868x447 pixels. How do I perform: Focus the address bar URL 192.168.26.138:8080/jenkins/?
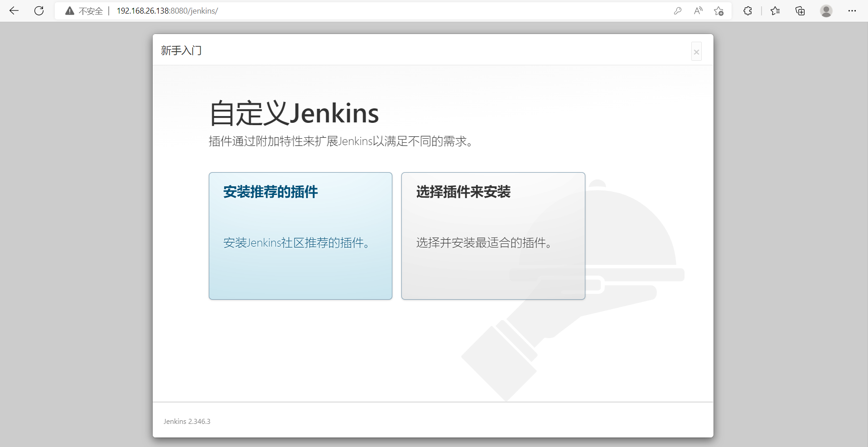click(167, 11)
